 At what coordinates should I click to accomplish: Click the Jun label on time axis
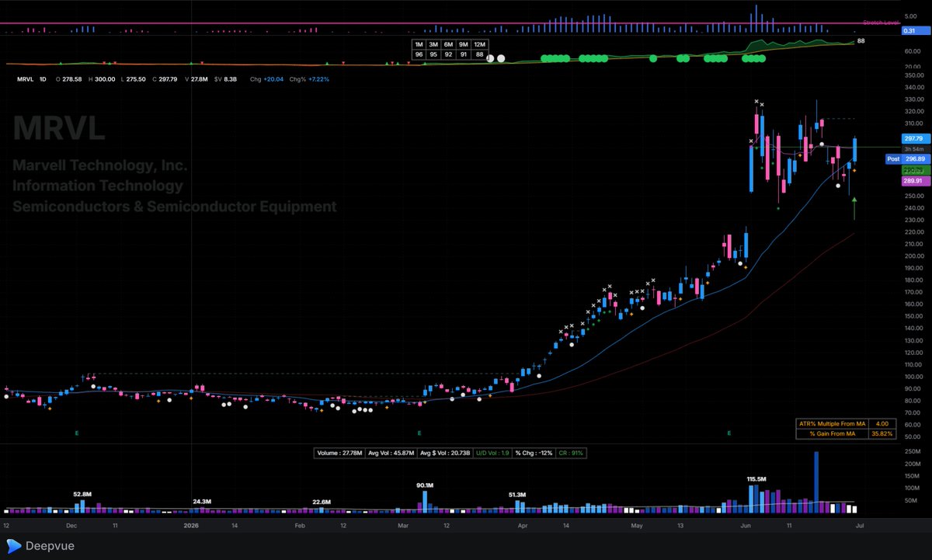coord(746,525)
